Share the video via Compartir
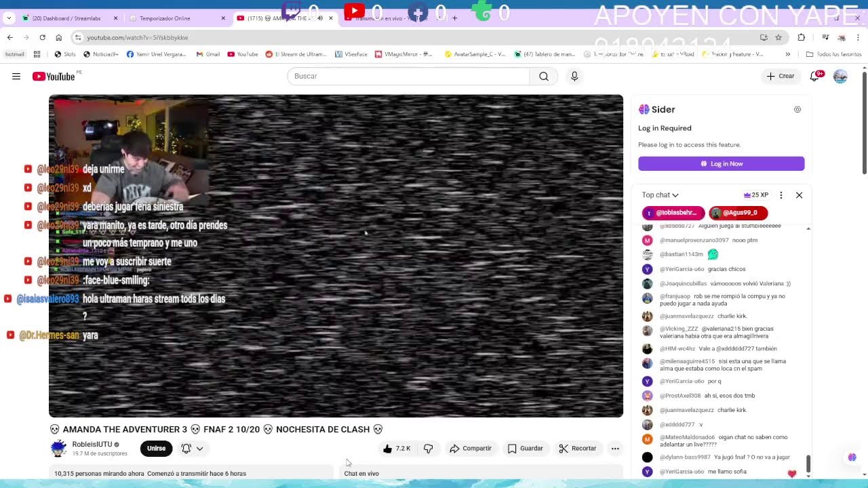 [x=471, y=449]
